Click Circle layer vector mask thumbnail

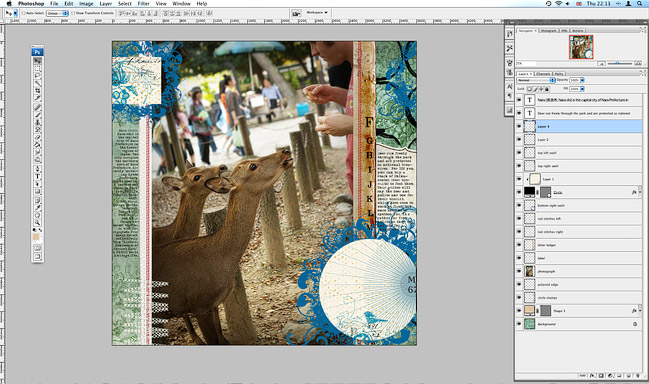pos(546,192)
